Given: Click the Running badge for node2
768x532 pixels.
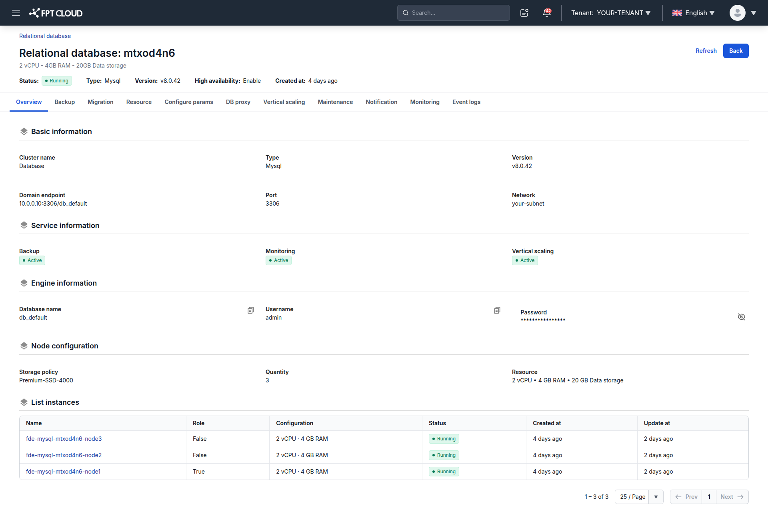Looking at the screenshot, I should tap(444, 455).
